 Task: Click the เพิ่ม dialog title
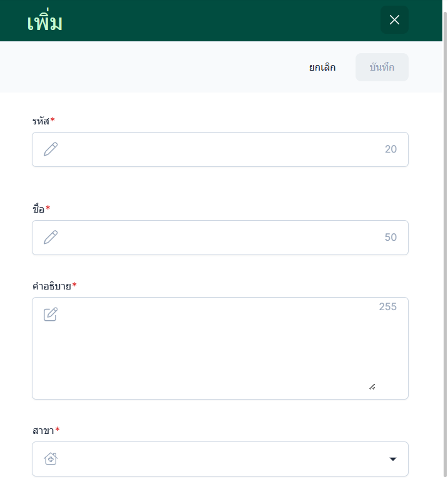pyautogui.click(x=45, y=22)
